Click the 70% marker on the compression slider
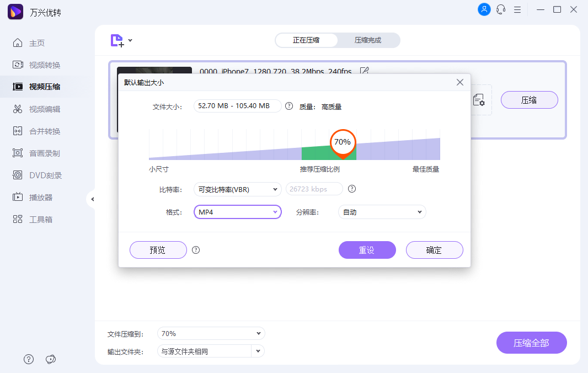The width and height of the screenshot is (588, 373). [343, 142]
